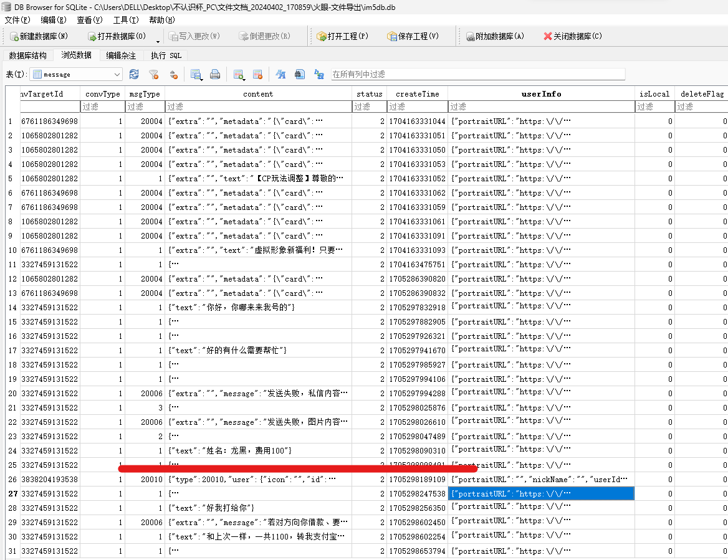728x560 pixels.
Task: Open the 编辑(E) menu
Action: pos(54,20)
